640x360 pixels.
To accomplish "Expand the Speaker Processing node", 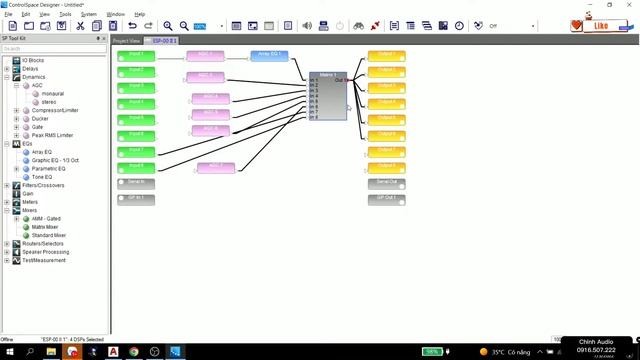I will (7, 252).
